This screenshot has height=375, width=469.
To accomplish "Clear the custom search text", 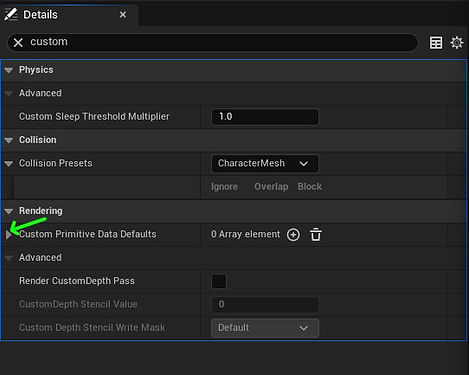I will [18, 42].
